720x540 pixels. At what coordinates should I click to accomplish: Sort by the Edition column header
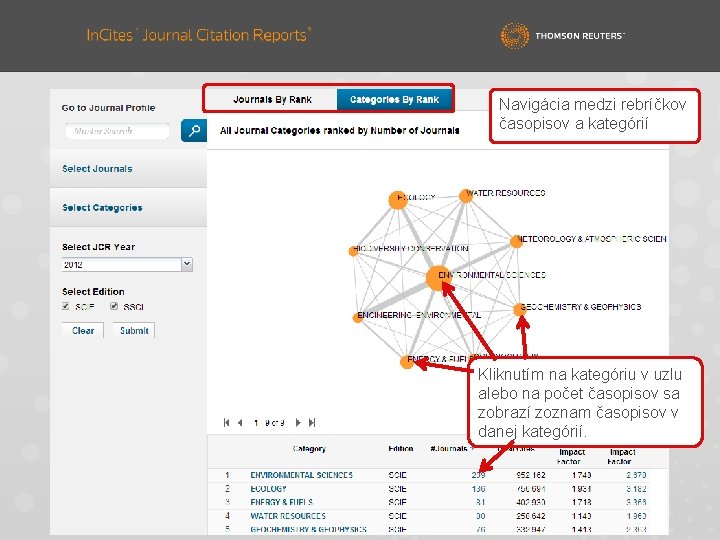coord(400,448)
